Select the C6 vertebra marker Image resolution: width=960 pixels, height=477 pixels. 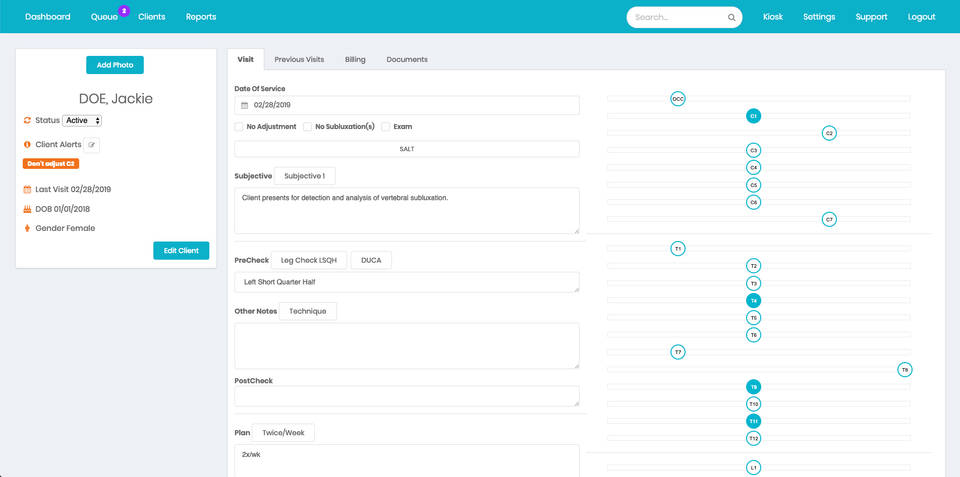click(x=754, y=202)
